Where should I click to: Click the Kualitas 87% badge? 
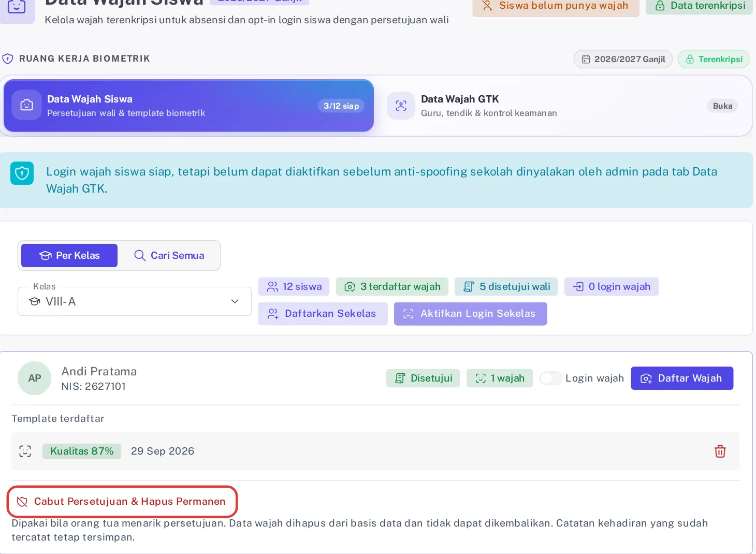coord(82,451)
